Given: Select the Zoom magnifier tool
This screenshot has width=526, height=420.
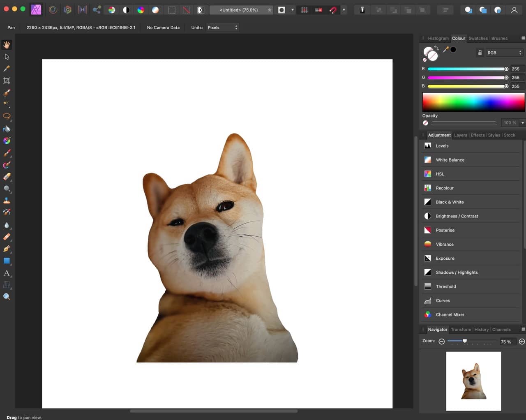Looking at the screenshot, I should pyautogui.click(x=7, y=297).
